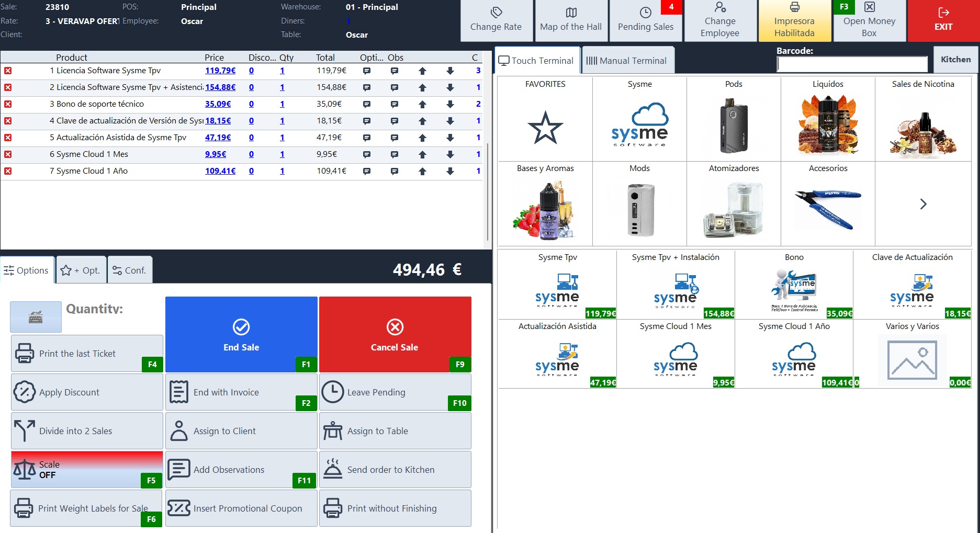980x533 pixels.
Task: Toggle the Scale OFF button
Action: (x=87, y=470)
